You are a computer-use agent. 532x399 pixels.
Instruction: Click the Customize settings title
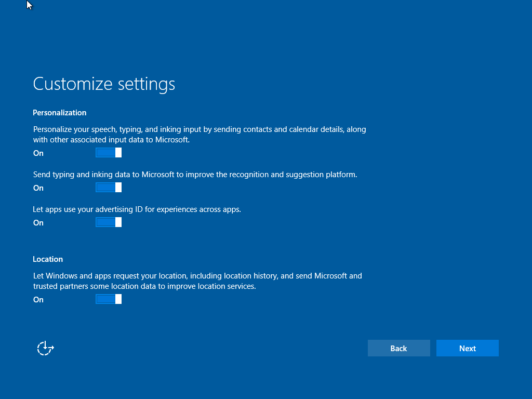point(104,84)
